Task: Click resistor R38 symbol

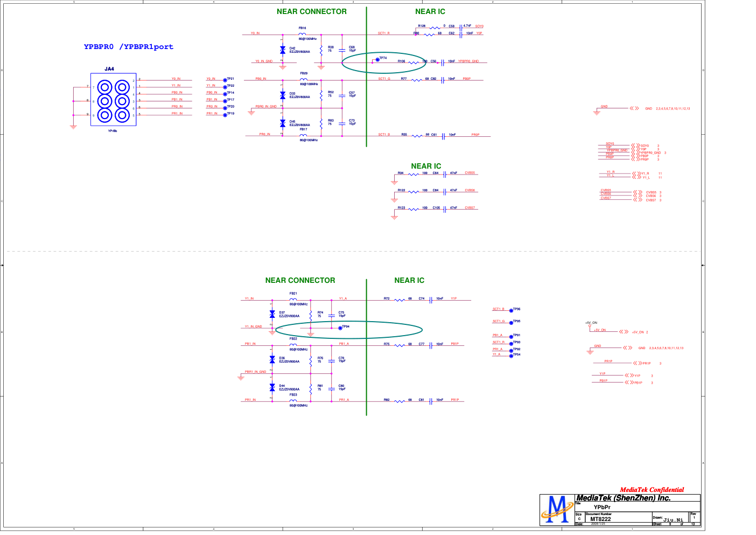Action: click(x=321, y=50)
